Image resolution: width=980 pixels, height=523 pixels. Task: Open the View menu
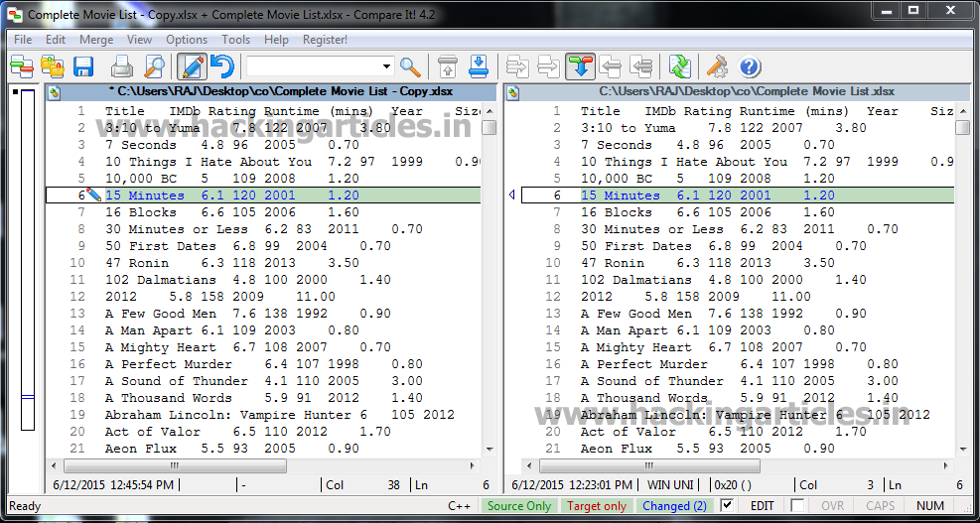click(x=139, y=40)
